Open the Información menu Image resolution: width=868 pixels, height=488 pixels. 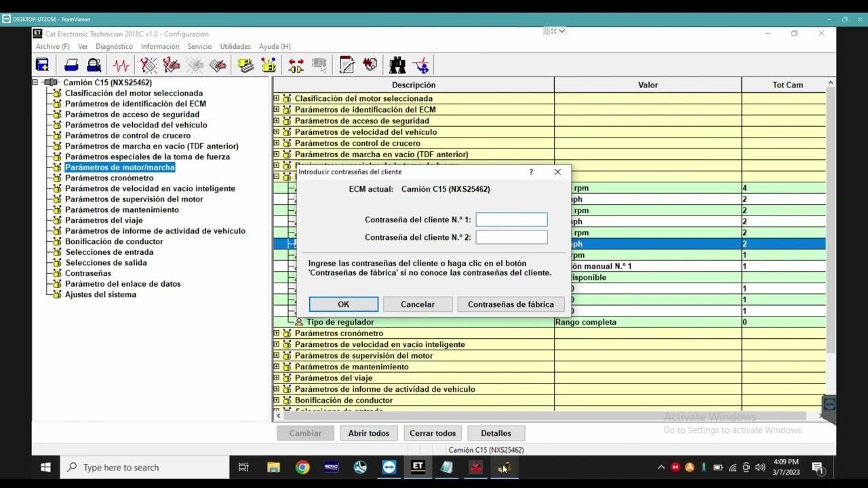pyautogui.click(x=160, y=46)
